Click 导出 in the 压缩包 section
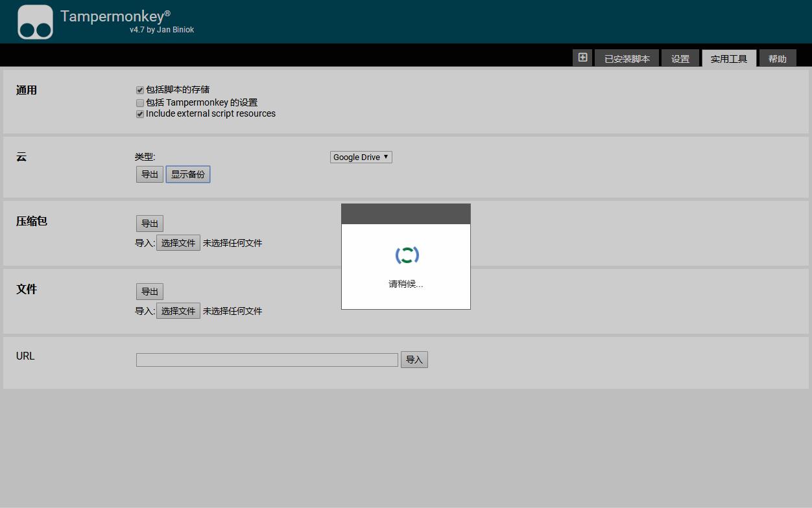The width and height of the screenshot is (812, 508). (x=150, y=224)
